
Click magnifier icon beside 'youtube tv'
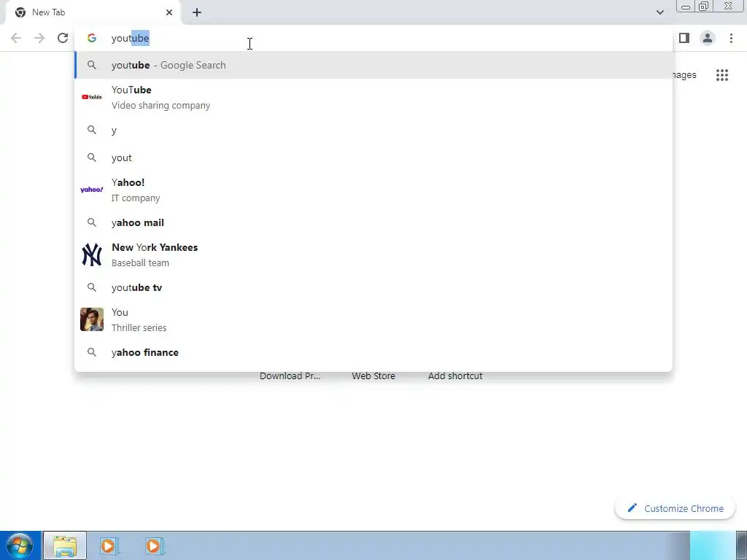92,287
